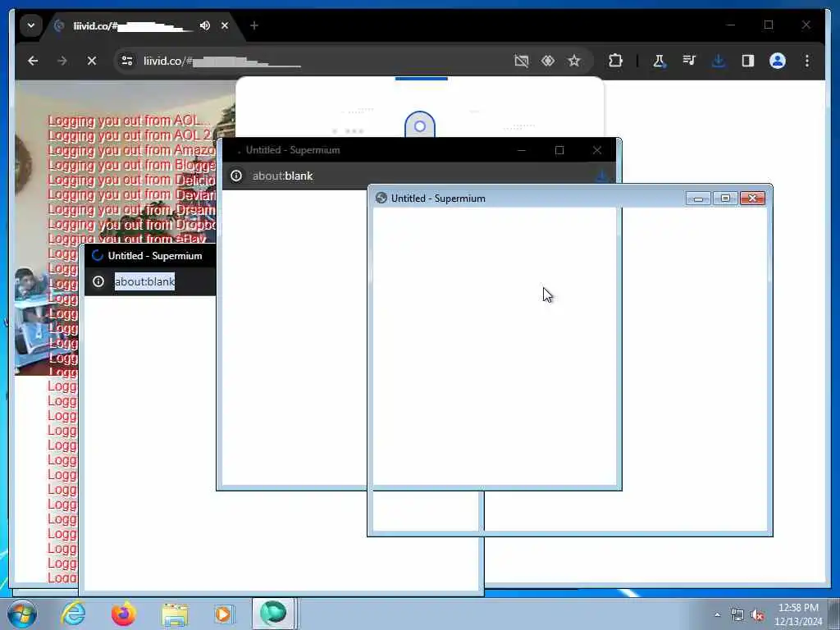Click the Windows Start button
This screenshot has height=630, width=840.
click(22, 614)
